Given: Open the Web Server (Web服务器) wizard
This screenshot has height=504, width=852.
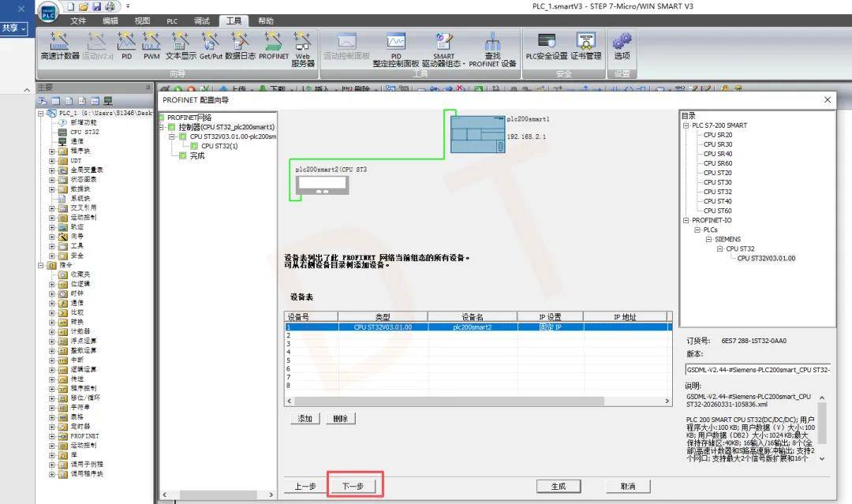Looking at the screenshot, I should (x=303, y=49).
